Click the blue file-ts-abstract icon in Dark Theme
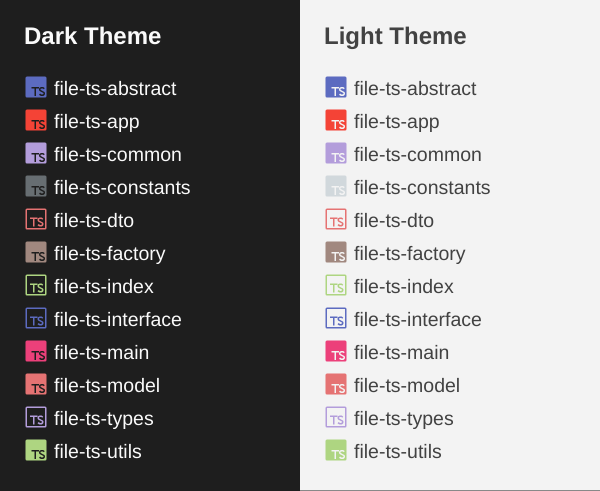Viewport: 600px width, 491px height. coord(36,87)
